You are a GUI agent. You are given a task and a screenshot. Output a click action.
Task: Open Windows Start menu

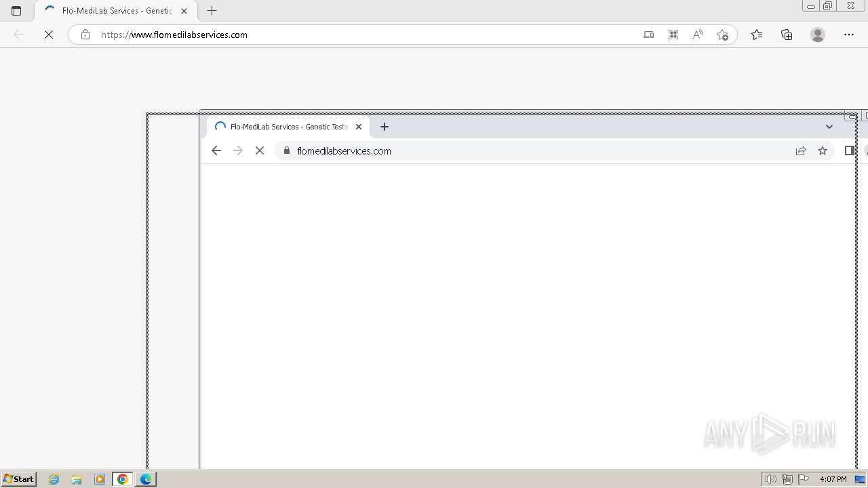pos(18,479)
